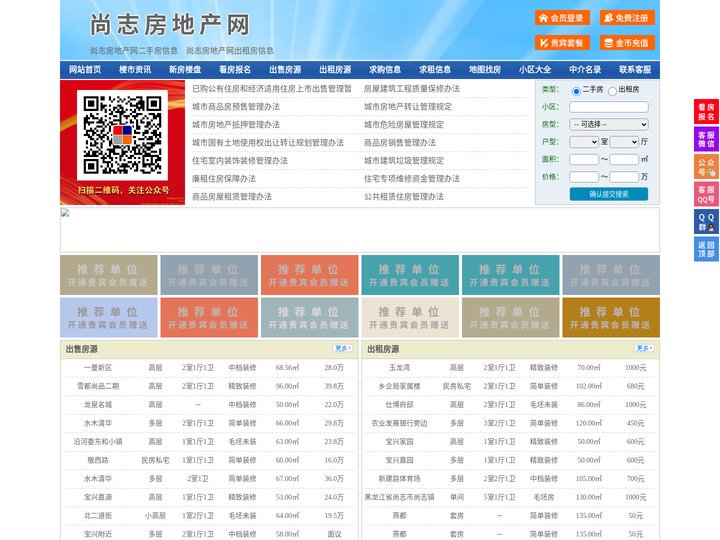Click the 公众号 orange side icon
Viewport: 720px width, 540px height.
pos(706,167)
